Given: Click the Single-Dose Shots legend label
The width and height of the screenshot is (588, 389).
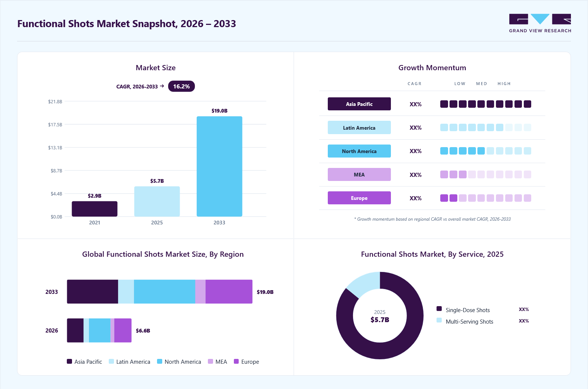Looking at the screenshot, I should [x=468, y=310].
